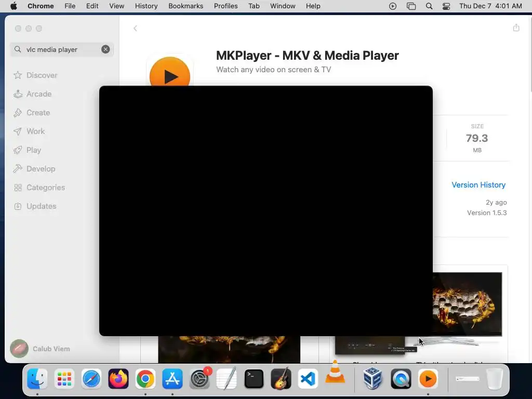The image size is (532, 399).
Task: Open the Edit menu
Action: coord(92,6)
